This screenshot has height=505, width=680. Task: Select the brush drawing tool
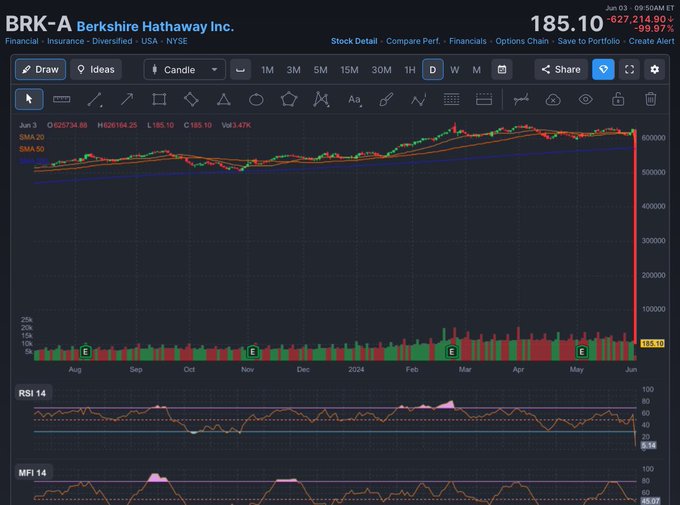[x=386, y=99]
